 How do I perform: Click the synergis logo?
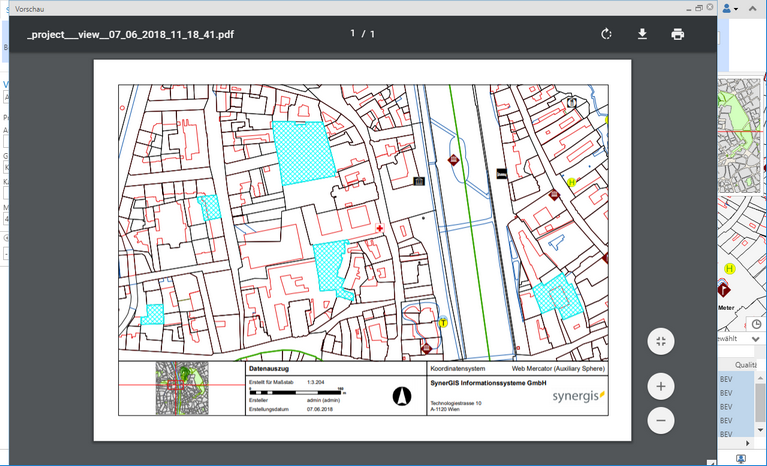tap(578, 396)
